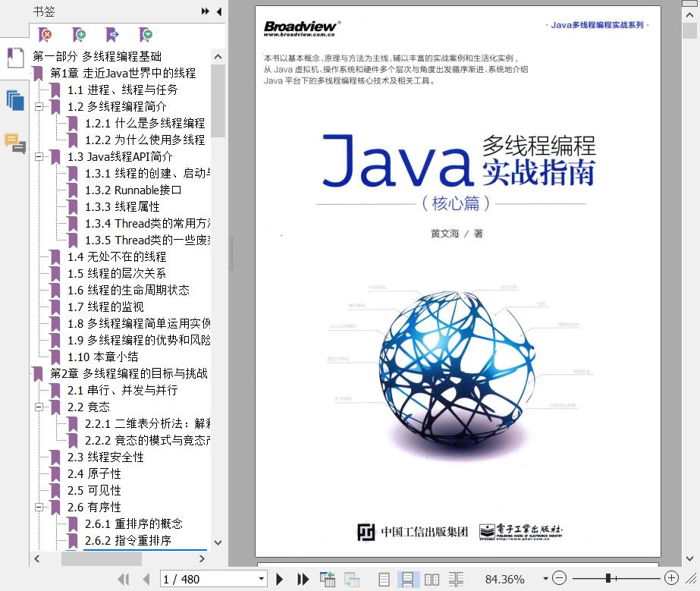Add a new bookmark with the plus icon
This screenshot has height=591, width=700.
point(79,34)
